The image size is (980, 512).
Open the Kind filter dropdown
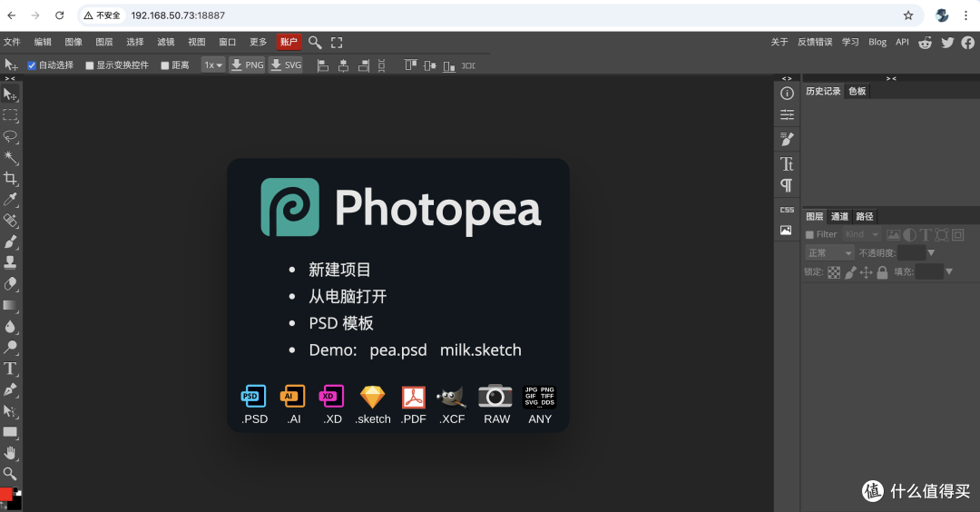(x=862, y=234)
